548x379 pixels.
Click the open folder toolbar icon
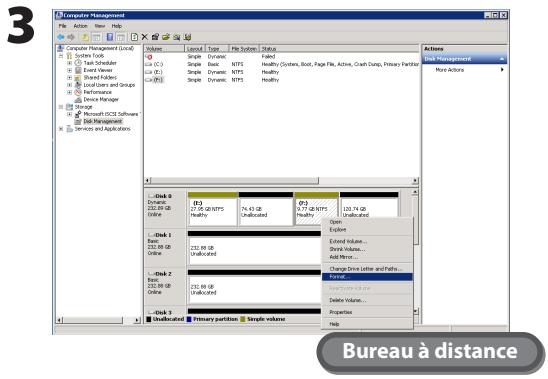pyautogui.click(x=166, y=37)
